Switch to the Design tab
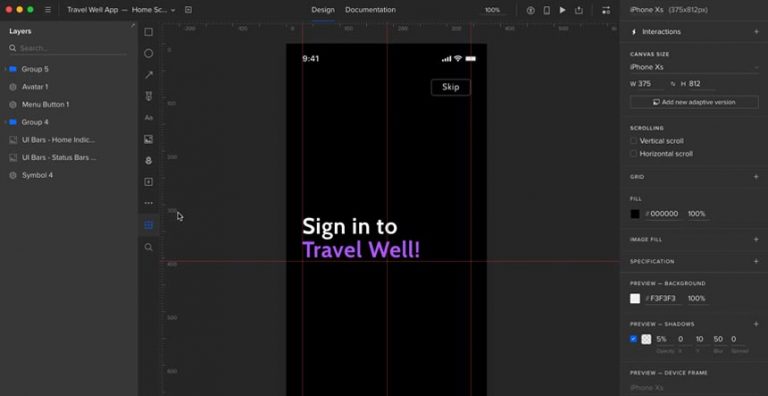This screenshot has width=768, height=396. click(323, 10)
